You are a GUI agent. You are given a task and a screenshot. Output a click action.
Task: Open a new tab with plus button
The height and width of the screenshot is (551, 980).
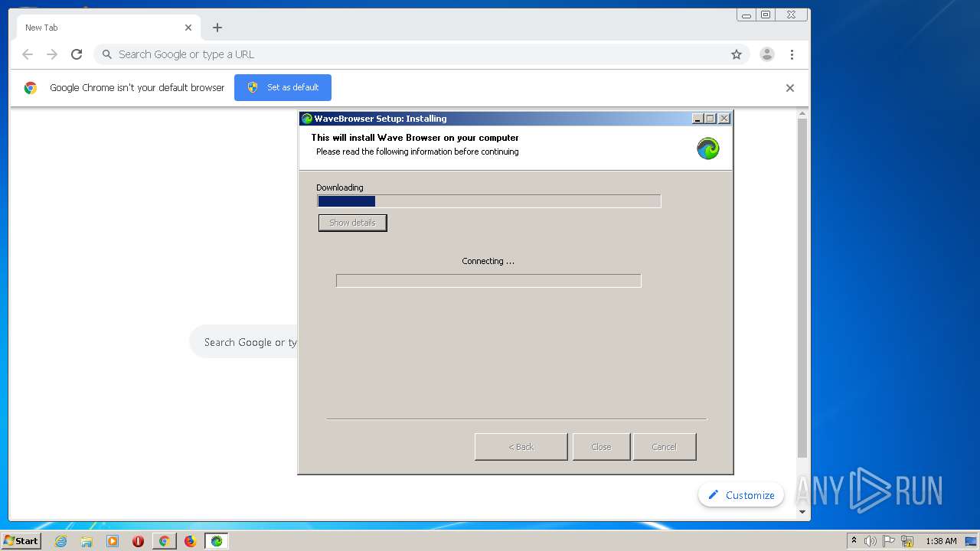pyautogui.click(x=217, y=28)
